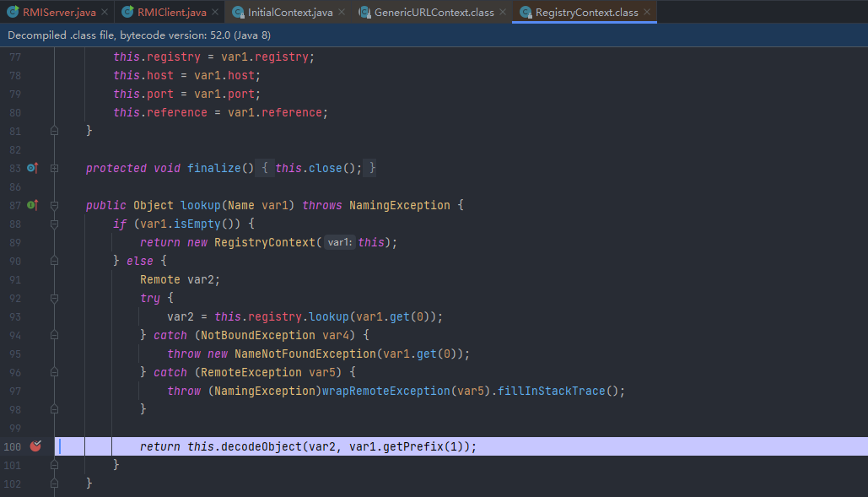The image size is (868, 497).
Task: Click the lookup method name on line 87
Action: [x=201, y=205]
